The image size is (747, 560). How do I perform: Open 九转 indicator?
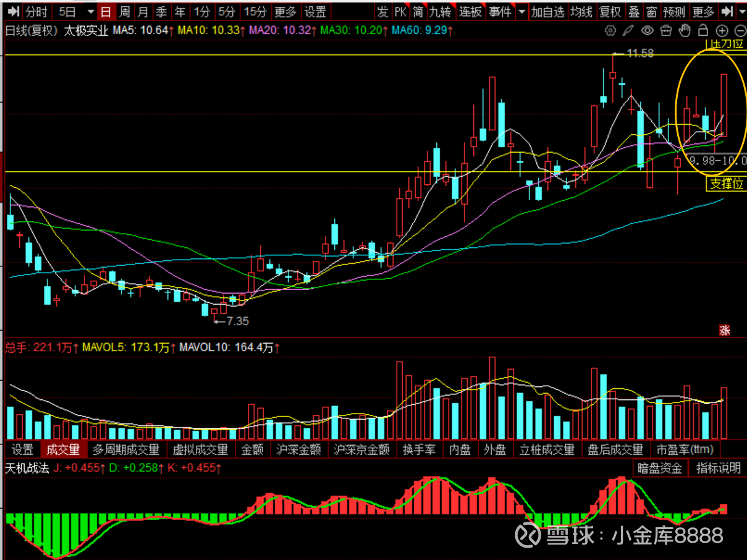(x=441, y=12)
